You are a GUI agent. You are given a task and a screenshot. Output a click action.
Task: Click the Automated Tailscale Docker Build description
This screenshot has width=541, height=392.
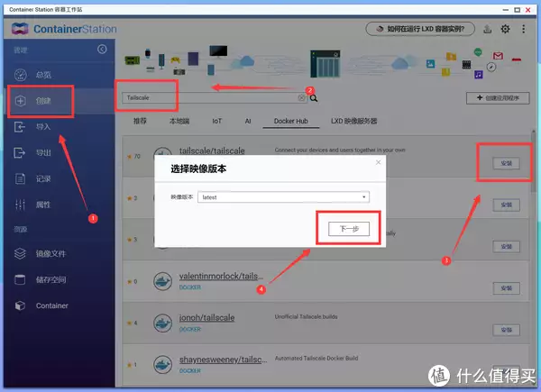click(316, 359)
